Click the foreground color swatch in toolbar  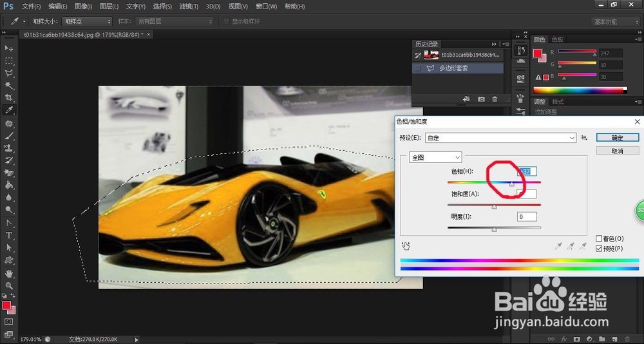point(6,305)
